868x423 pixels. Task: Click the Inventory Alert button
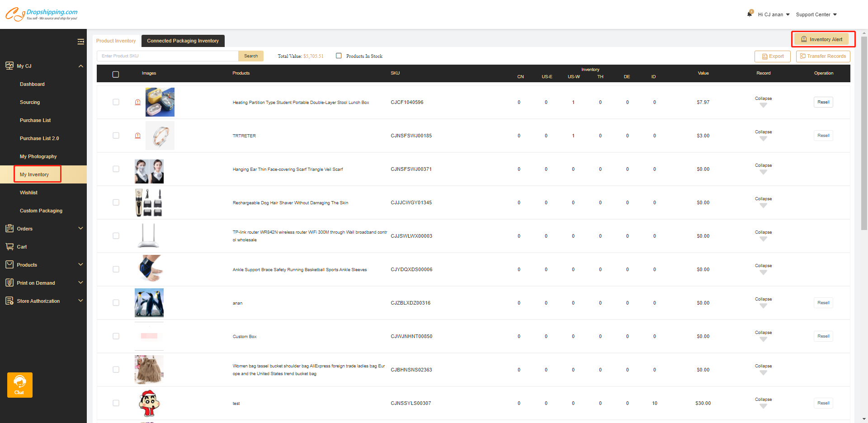(x=822, y=39)
